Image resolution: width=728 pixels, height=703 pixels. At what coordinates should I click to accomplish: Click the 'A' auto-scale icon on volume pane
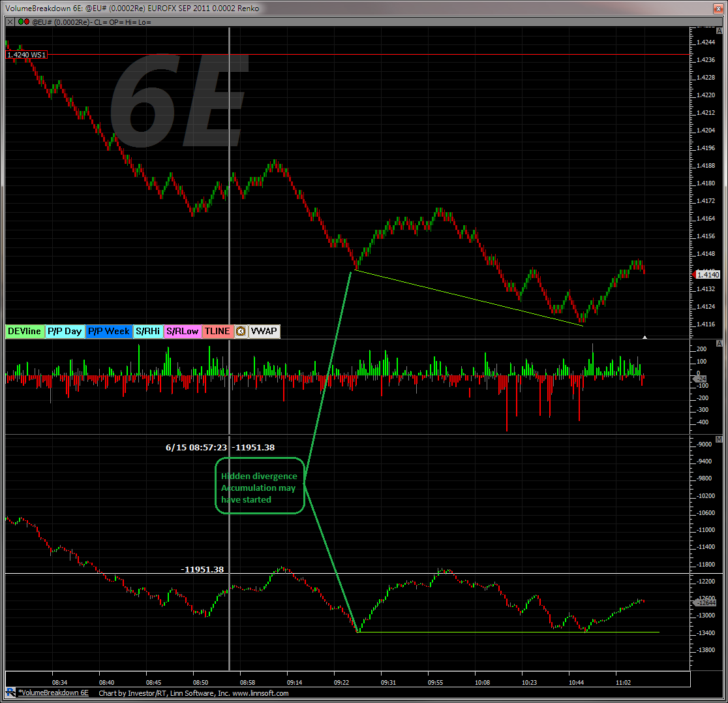click(x=719, y=343)
